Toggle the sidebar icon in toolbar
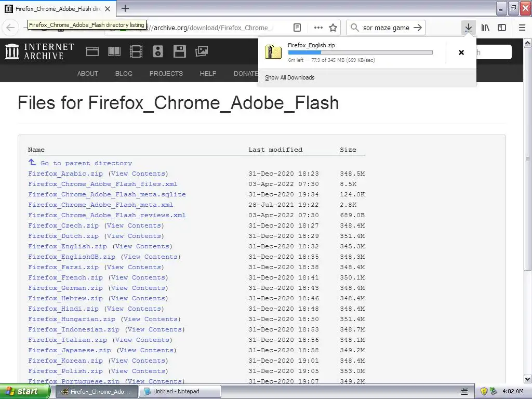 502,28
